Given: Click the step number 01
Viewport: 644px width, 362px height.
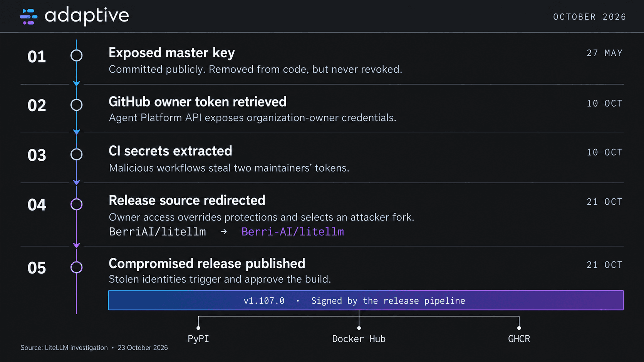Looking at the screenshot, I should pos(37,57).
